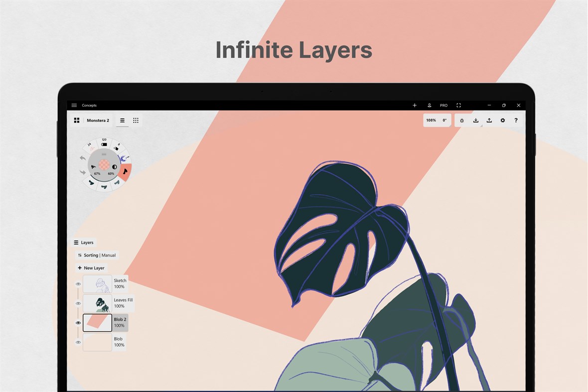Screen dimensions: 588x392
Task: Open the checkered color circle in wheel center
Action: point(104,164)
